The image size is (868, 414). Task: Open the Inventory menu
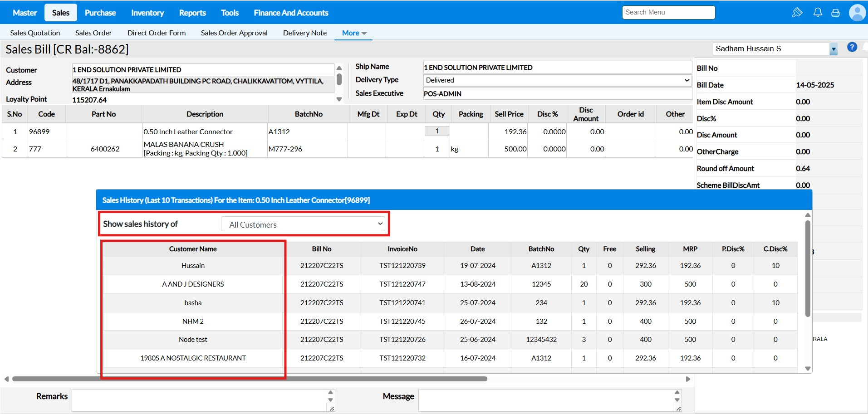click(x=147, y=13)
